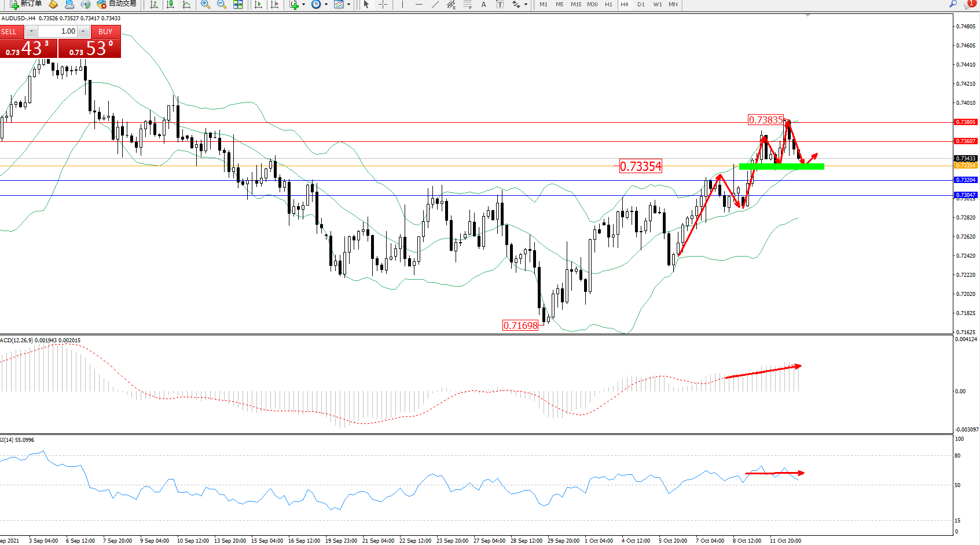The height and width of the screenshot is (545, 980).
Task: Switch chart to line chart display
Action: tap(186, 5)
